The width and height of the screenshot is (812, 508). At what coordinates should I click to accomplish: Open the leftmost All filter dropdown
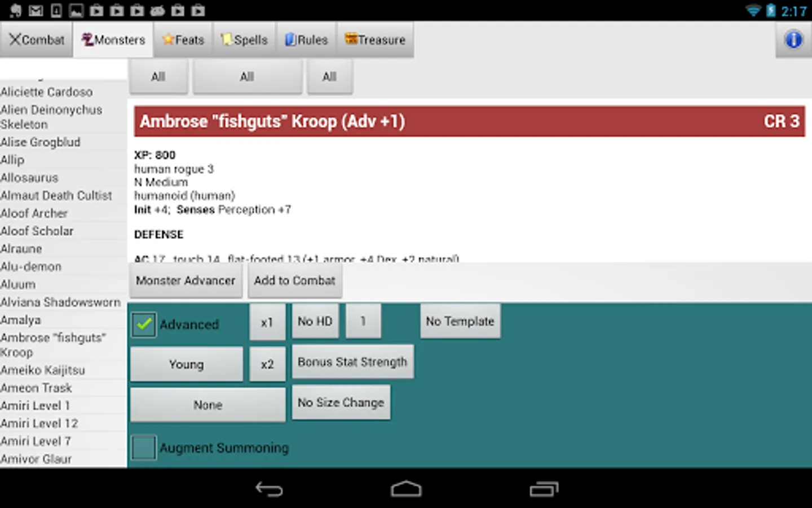coord(158,76)
